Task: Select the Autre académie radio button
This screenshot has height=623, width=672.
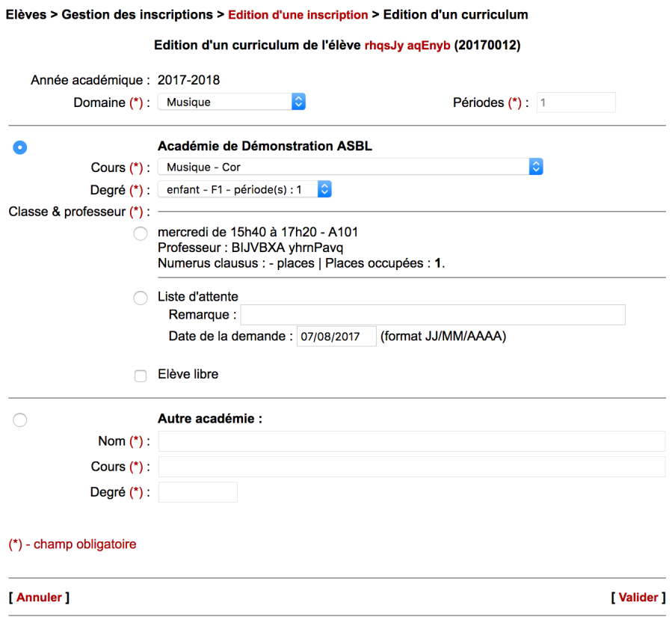Action: [x=19, y=420]
